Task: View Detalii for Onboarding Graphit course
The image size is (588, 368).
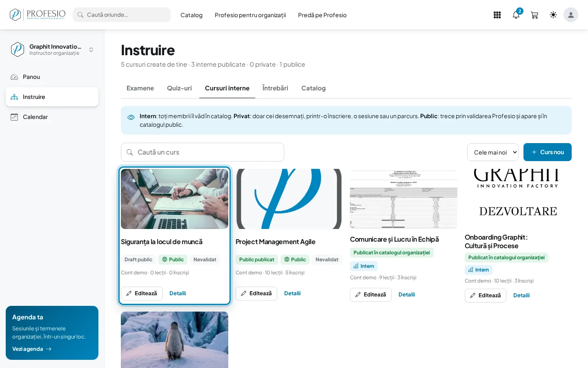Action: (521, 296)
